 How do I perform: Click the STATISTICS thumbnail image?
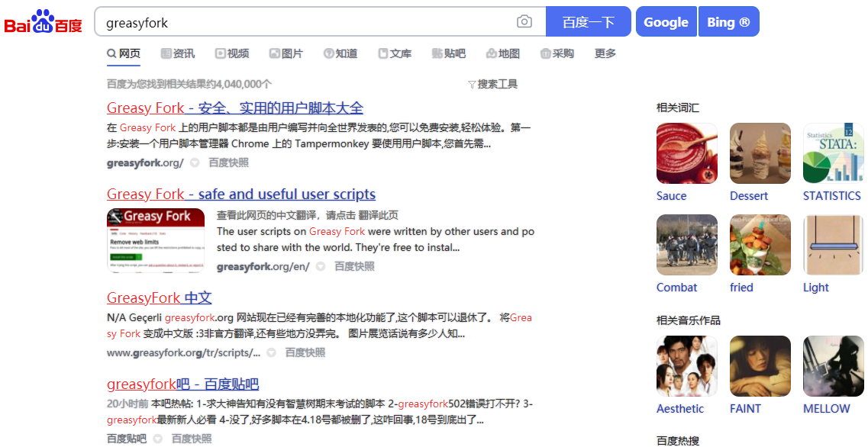834,153
